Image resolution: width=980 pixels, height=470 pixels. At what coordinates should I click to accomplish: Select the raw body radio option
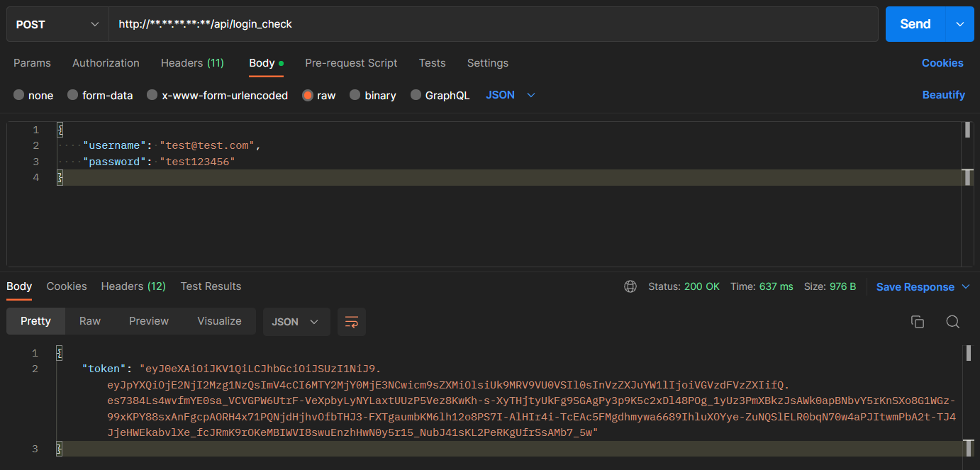(x=319, y=95)
